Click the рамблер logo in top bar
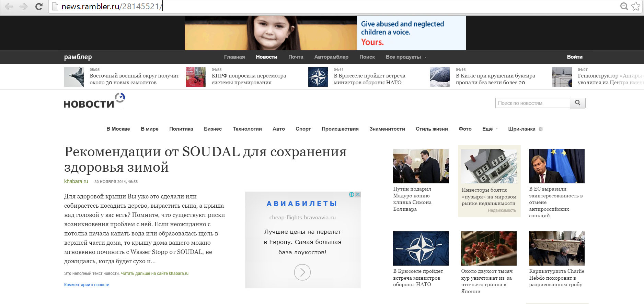The image size is (644, 304). point(78,57)
